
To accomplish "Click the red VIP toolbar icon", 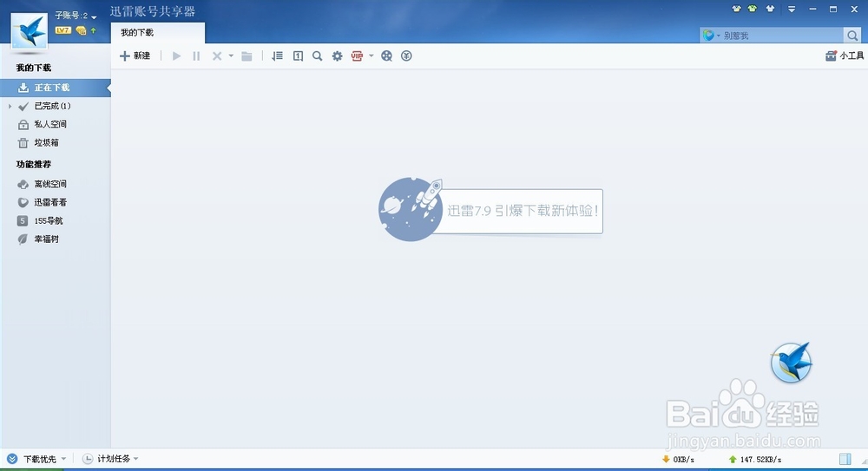I will 357,56.
